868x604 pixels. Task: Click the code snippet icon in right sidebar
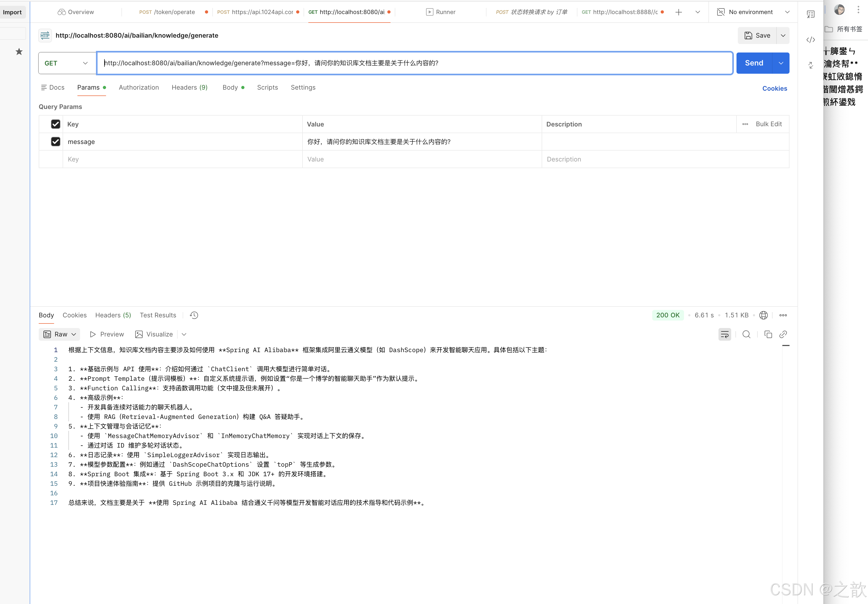810,40
